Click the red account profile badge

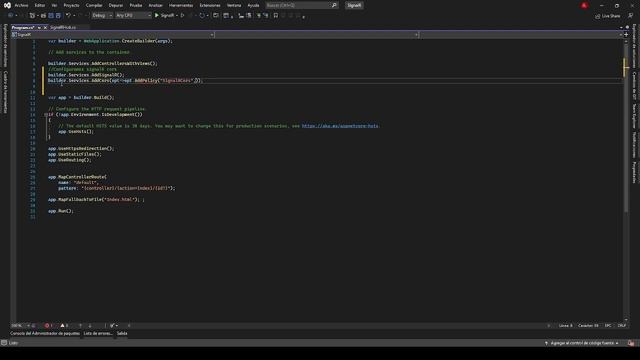tap(584, 5)
